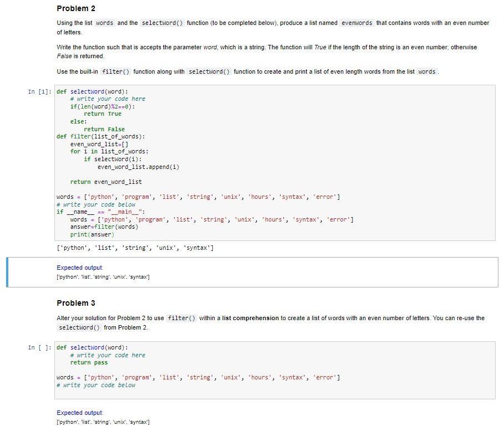This screenshot has height=437, width=504.
Task: Click the In [1]: prompt label
Action: (38, 91)
